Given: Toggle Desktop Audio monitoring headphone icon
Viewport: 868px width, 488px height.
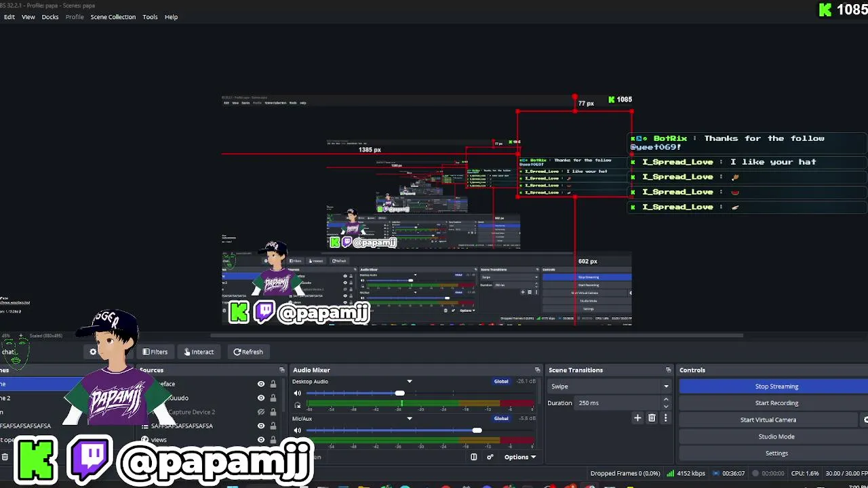Looking at the screenshot, I should (x=297, y=405).
